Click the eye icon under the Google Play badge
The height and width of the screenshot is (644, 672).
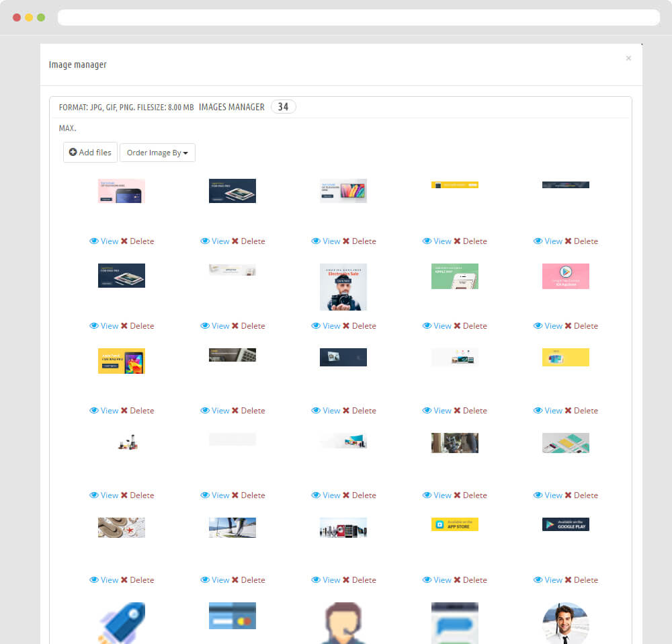tap(538, 580)
